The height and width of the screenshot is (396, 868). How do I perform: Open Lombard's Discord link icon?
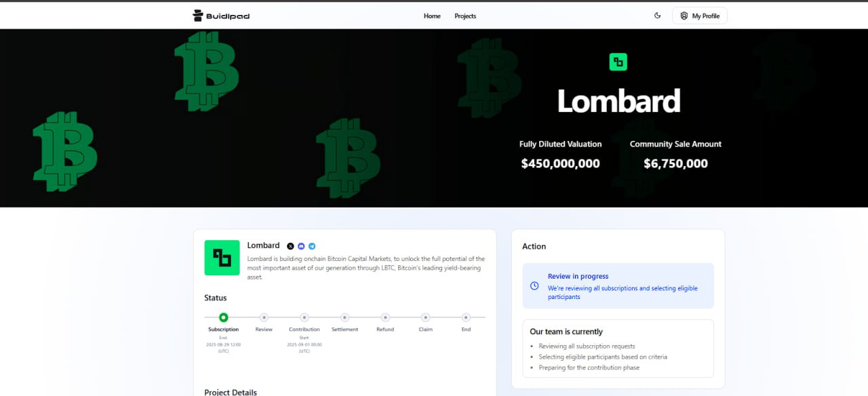pyautogui.click(x=301, y=246)
